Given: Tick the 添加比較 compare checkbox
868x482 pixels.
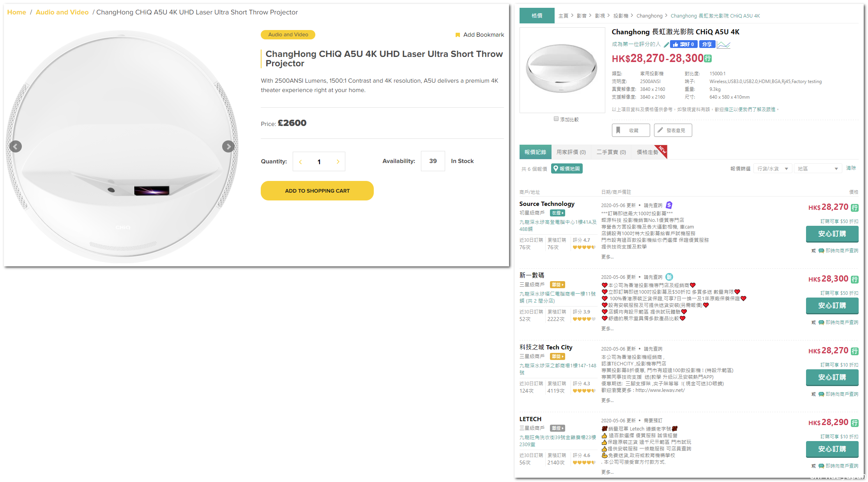Looking at the screenshot, I should [x=556, y=119].
